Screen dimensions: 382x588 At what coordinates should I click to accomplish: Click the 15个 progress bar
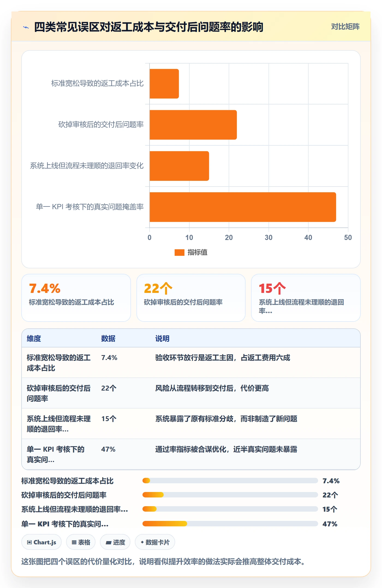pyautogui.click(x=230, y=509)
